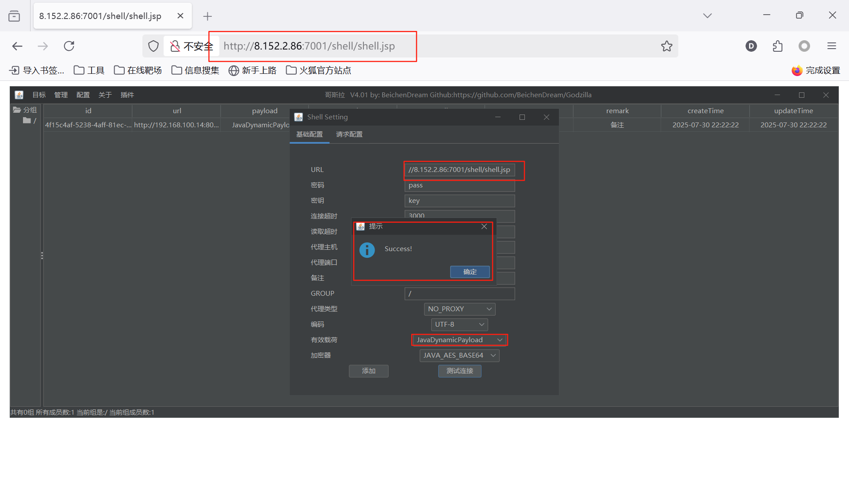
Task: Sort the shell table by url column
Action: (177, 111)
